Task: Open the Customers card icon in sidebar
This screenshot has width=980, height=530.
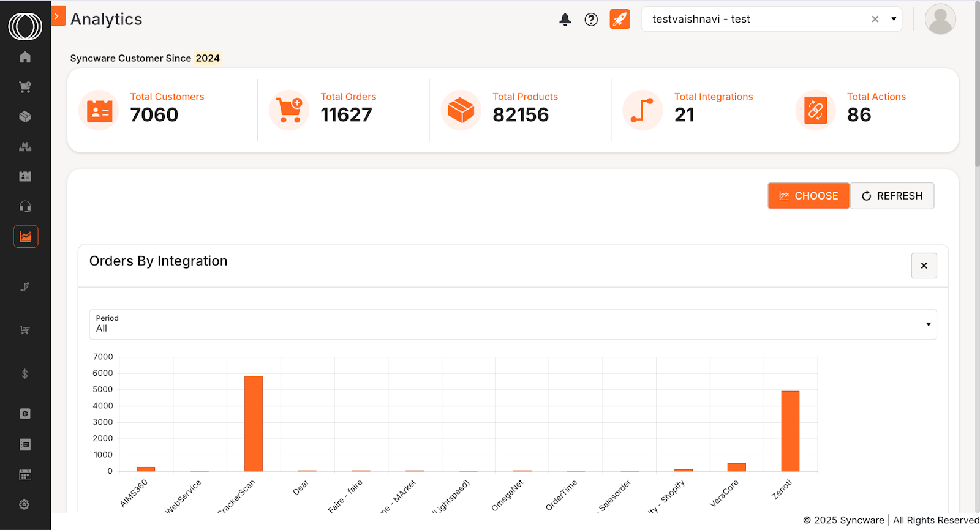Action: pyautogui.click(x=25, y=176)
